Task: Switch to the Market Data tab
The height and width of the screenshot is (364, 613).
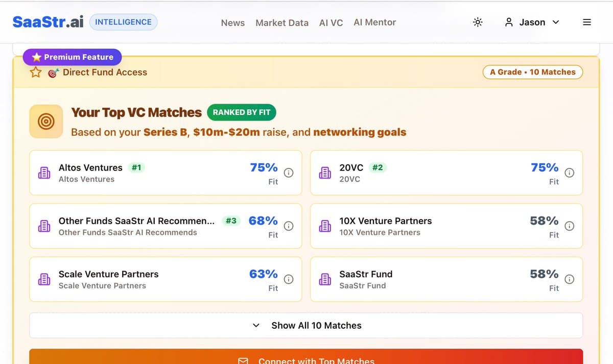Action: (282, 22)
